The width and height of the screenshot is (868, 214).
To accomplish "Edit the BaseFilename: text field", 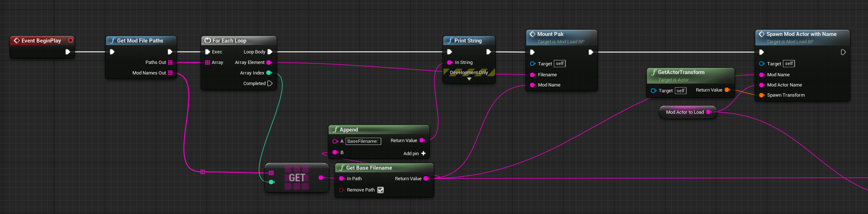I will 363,141.
